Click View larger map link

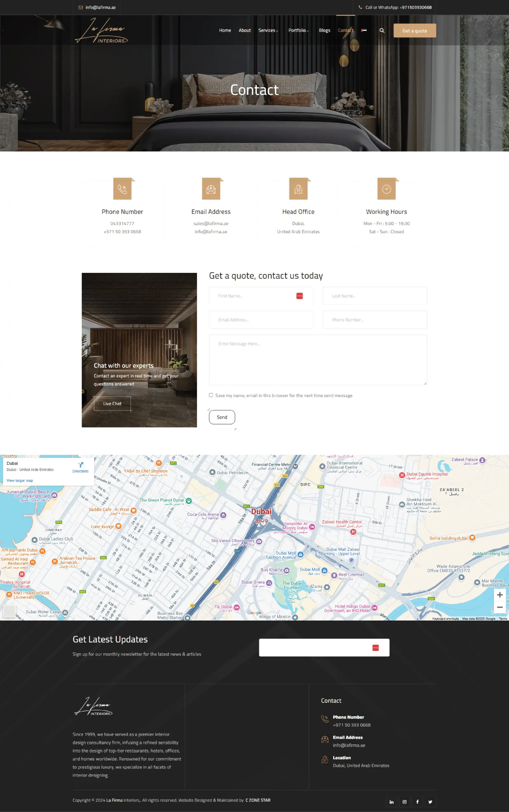pyautogui.click(x=20, y=481)
